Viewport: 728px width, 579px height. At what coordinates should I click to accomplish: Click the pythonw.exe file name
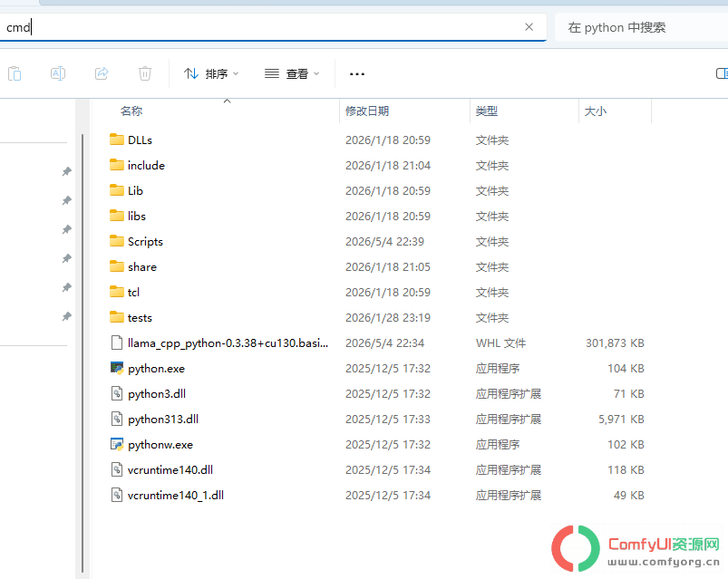click(160, 445)
